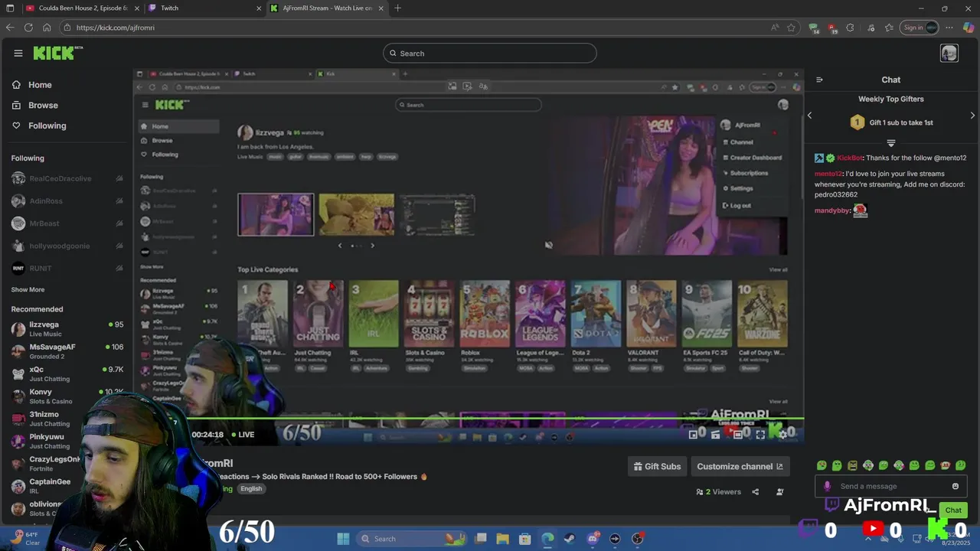Share the stream via share icon
Image resolution: width=980 pixels, height=551 pixels.
[x=756, y=492]
